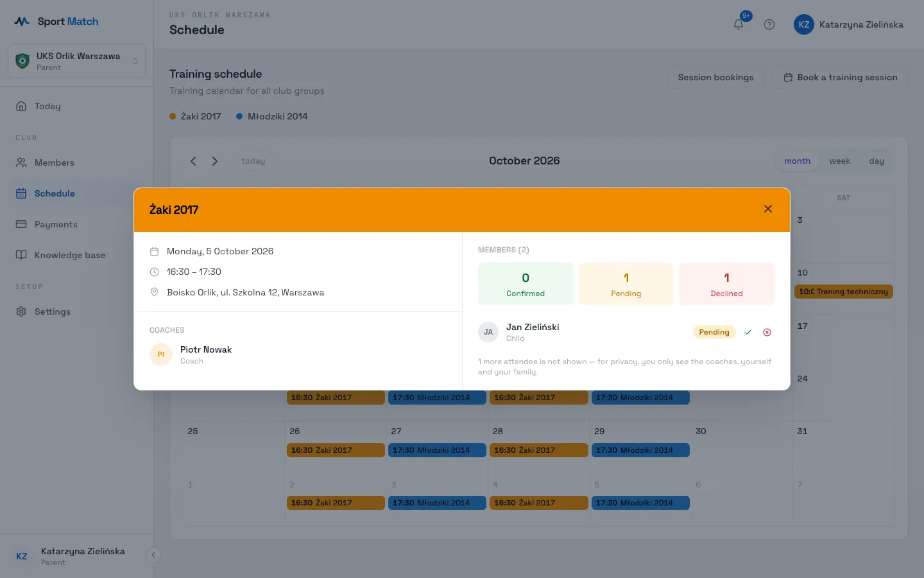Click Jan Zieliński's JA avatar
Image resolution: width=924 pixels, height=578 pixels.
[488, 332]
